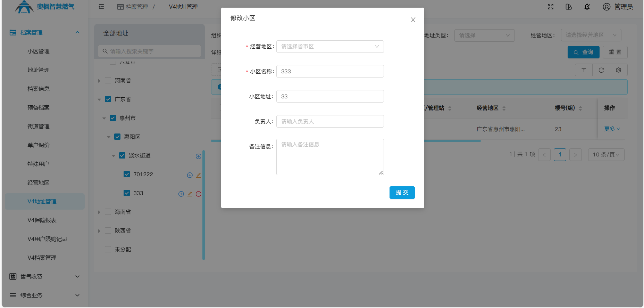Viewport: 644px width, 308px height.
Task: Toggle the 海南省 checkbox
Action: (108, 212)
